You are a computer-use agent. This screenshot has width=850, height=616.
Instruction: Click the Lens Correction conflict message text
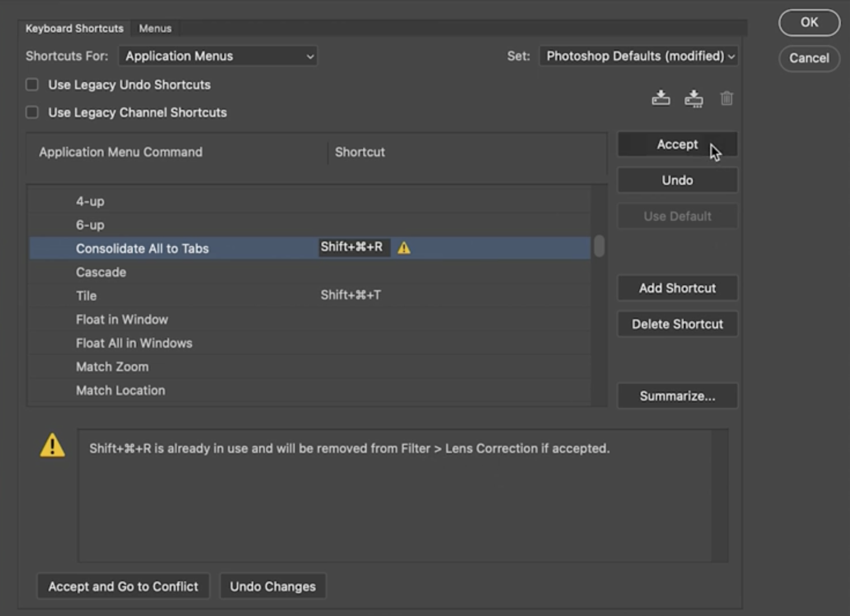[x=349, y=449]
